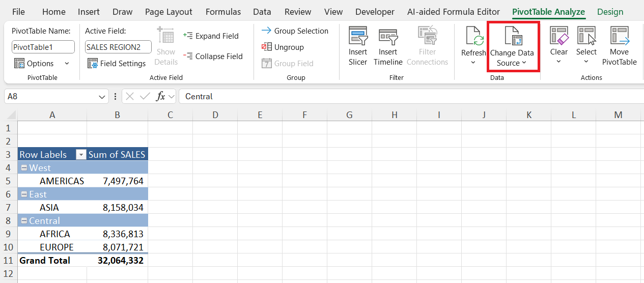
Task: Collapse the Central row group
Action: click(x=24, y=221)
